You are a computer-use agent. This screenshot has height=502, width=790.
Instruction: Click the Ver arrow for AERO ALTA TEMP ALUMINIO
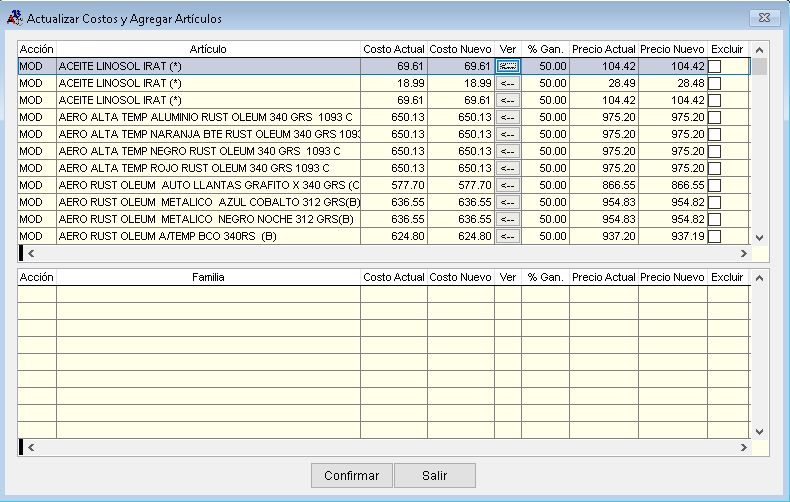pyautogui.click(x=508, y=117)
